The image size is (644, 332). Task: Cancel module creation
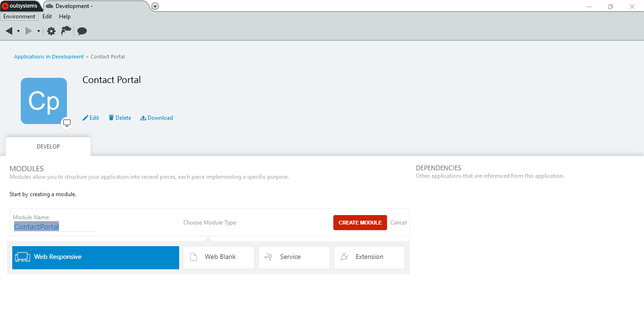398,223
